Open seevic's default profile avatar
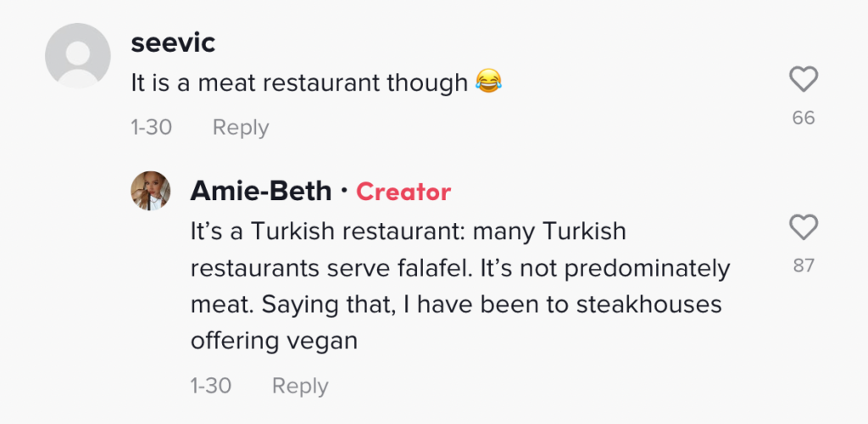 point(77,55)
